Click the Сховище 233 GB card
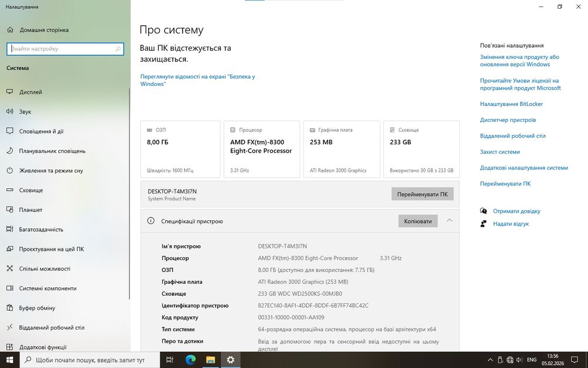 (422, 149)
